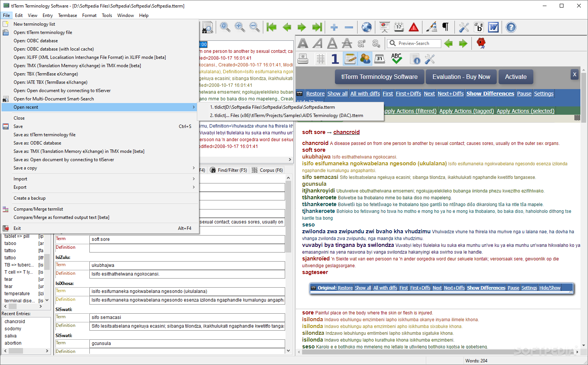Click the reset zoom magnifier icon
Screen dimensions: 588x365
[225, 27]
